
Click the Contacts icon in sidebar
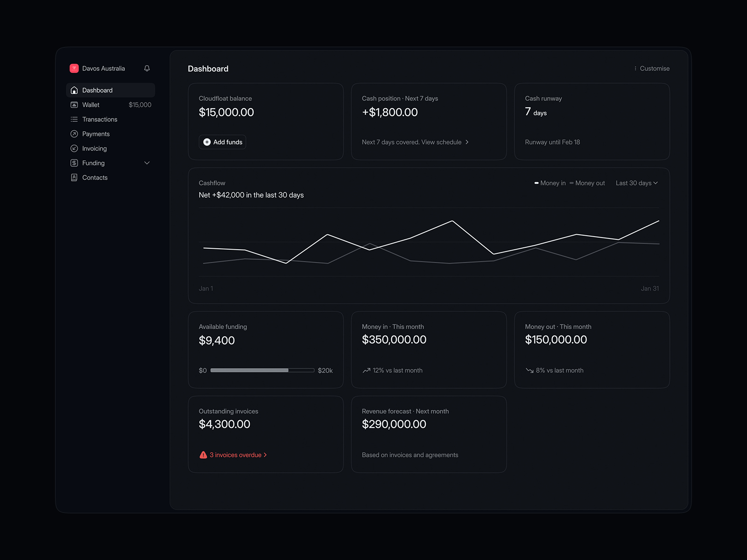tap(74, 178)
